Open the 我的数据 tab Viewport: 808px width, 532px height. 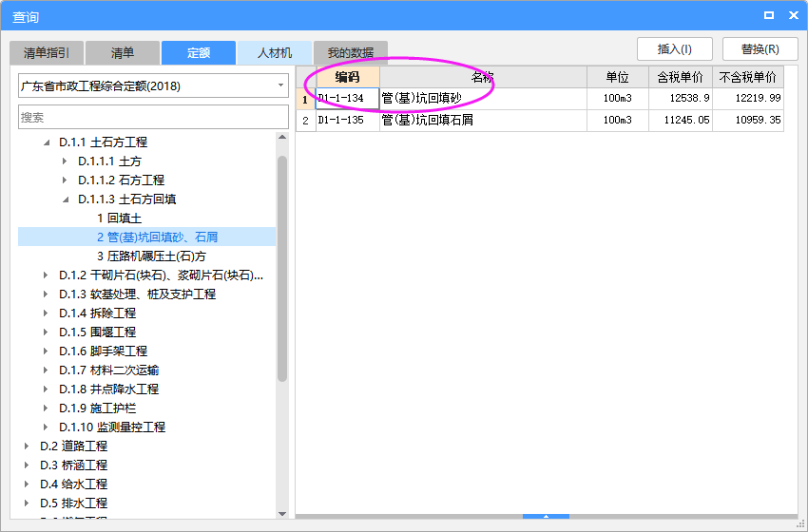(x=351, y=52)
